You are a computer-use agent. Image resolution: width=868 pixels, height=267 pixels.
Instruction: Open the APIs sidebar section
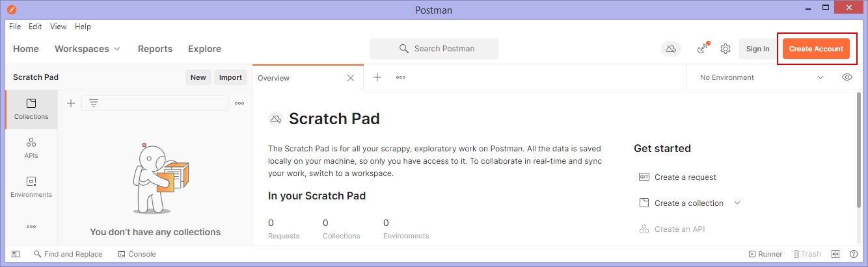pos(31,148)
